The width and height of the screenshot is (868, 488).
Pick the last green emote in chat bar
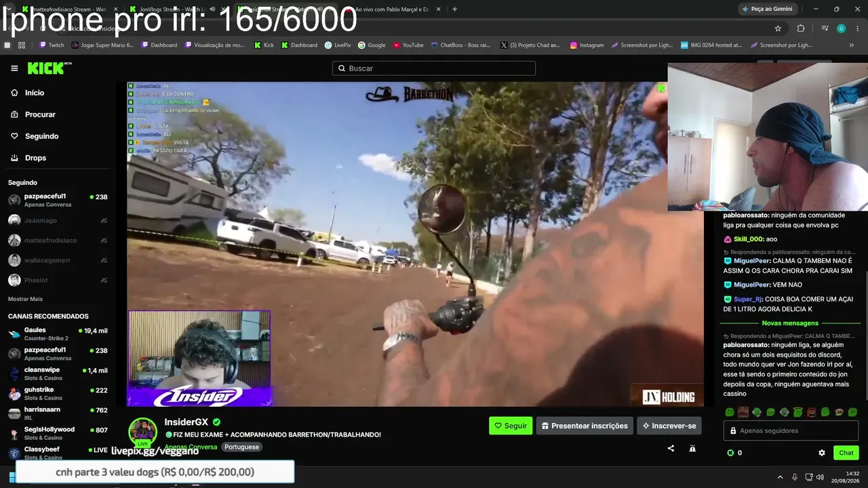click(x=852, y=412)
